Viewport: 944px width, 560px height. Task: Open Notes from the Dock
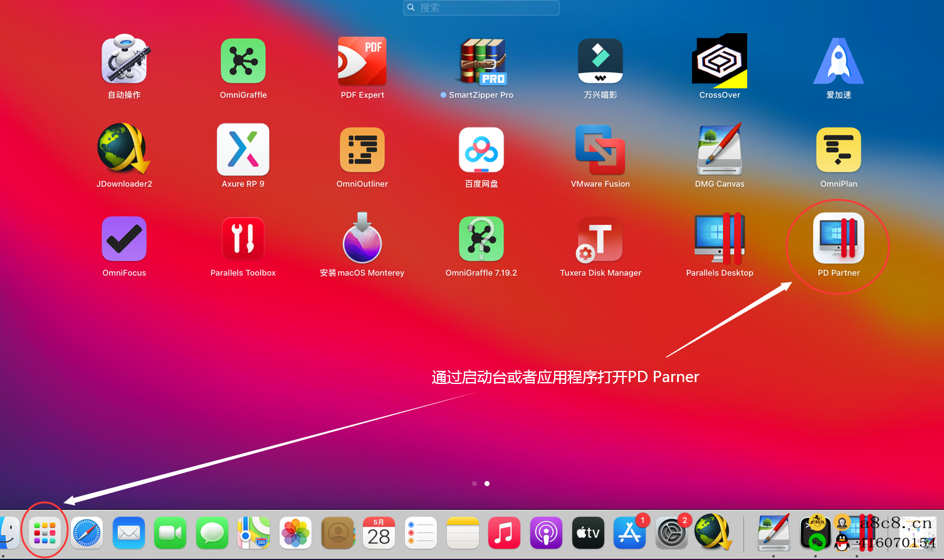point(463,533)
